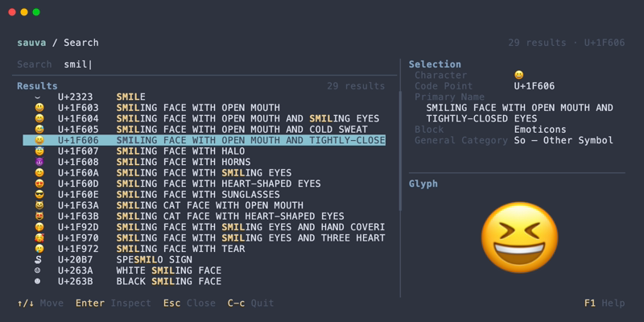Click the large glyph preview emoji
The image size is (644, 322).
(x=519, y=237)
